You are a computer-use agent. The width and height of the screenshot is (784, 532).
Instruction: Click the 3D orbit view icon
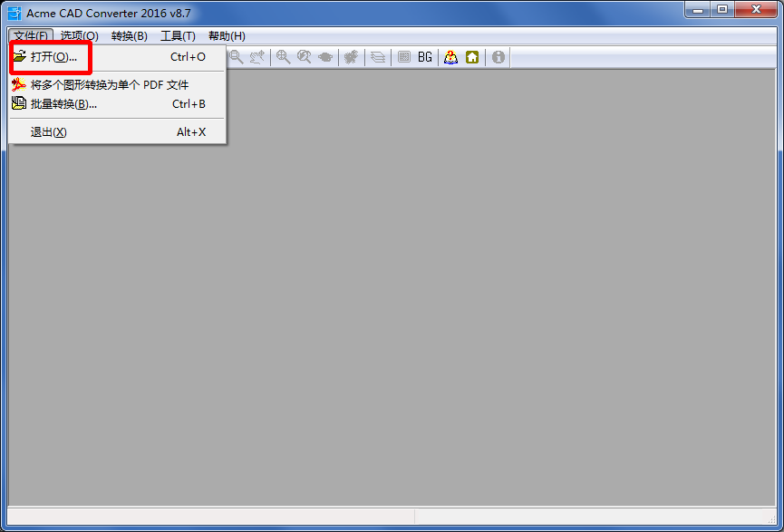click(x=325, y=57)
